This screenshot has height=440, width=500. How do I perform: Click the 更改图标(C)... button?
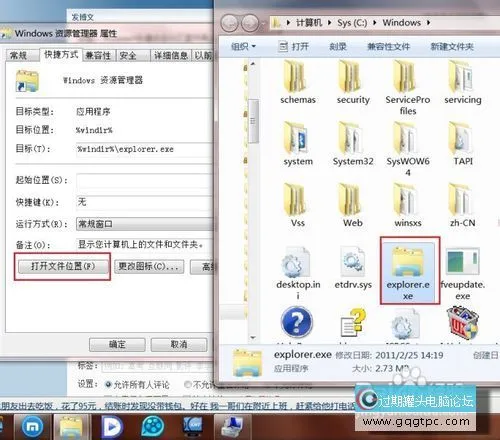[x=149, y=266]
